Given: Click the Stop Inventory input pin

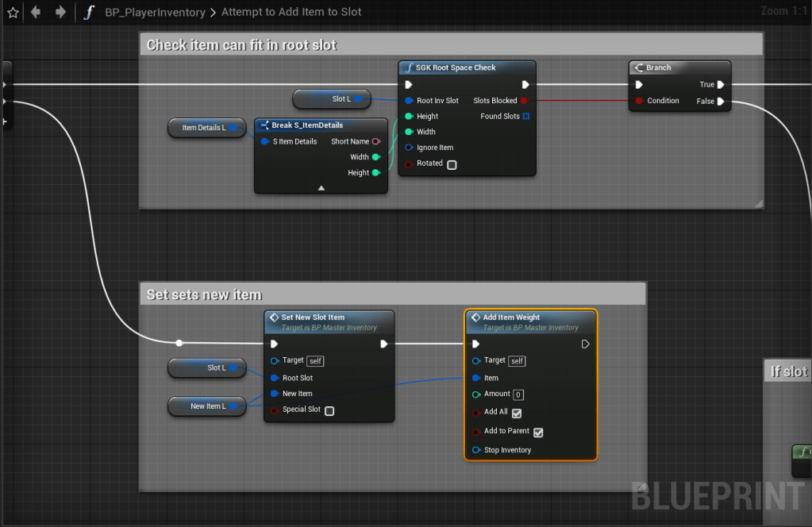Looking at the screenshot, I should tap(476, 450).
